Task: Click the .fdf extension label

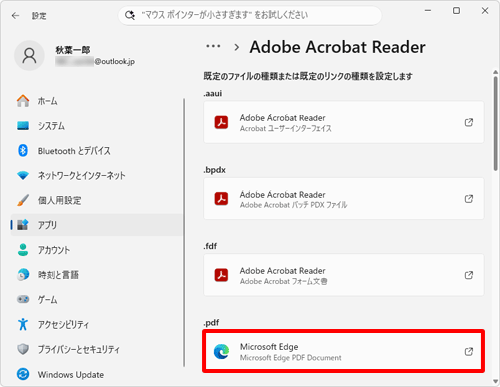Action: pos(210,246)
